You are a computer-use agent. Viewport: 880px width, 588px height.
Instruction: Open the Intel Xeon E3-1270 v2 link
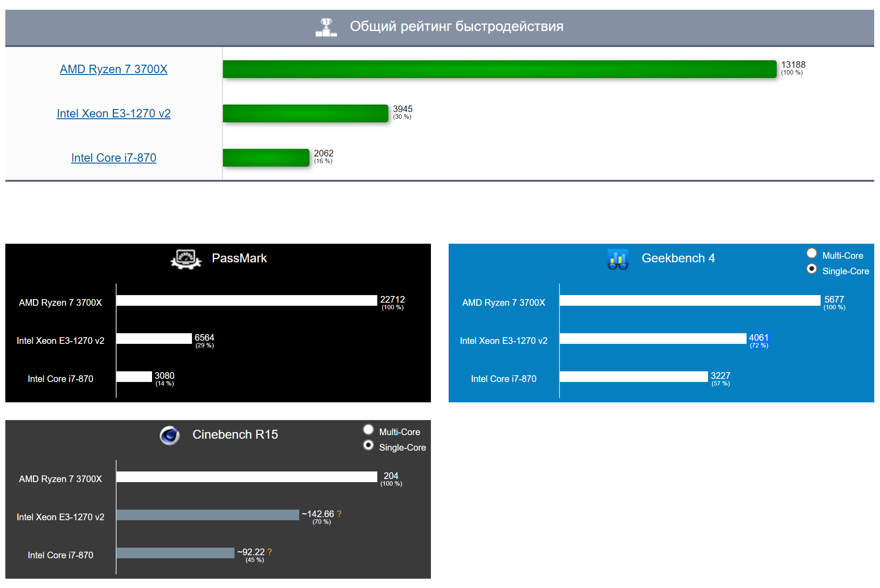click(113, 113)
